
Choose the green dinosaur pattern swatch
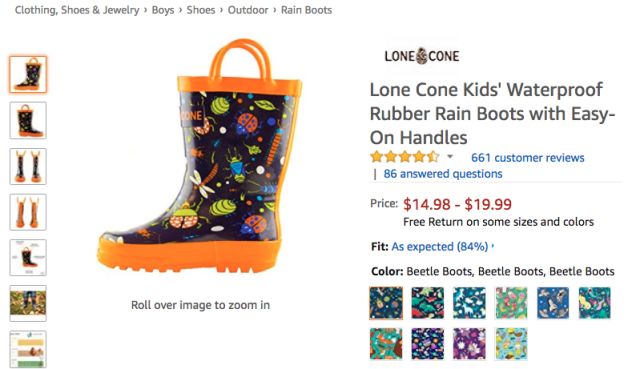(x=428, y=303)
